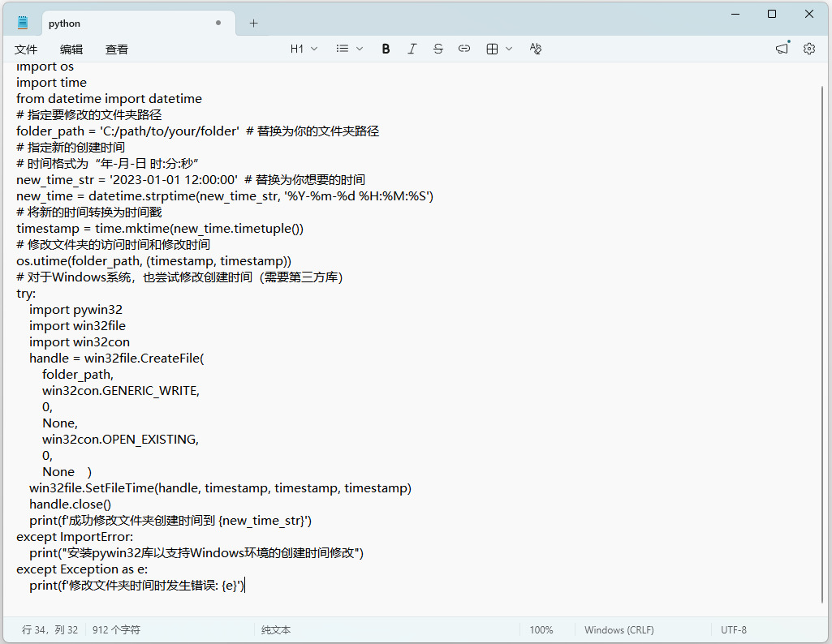
Task: Click the new_time_str assignment line
Action: coord(191,180)
